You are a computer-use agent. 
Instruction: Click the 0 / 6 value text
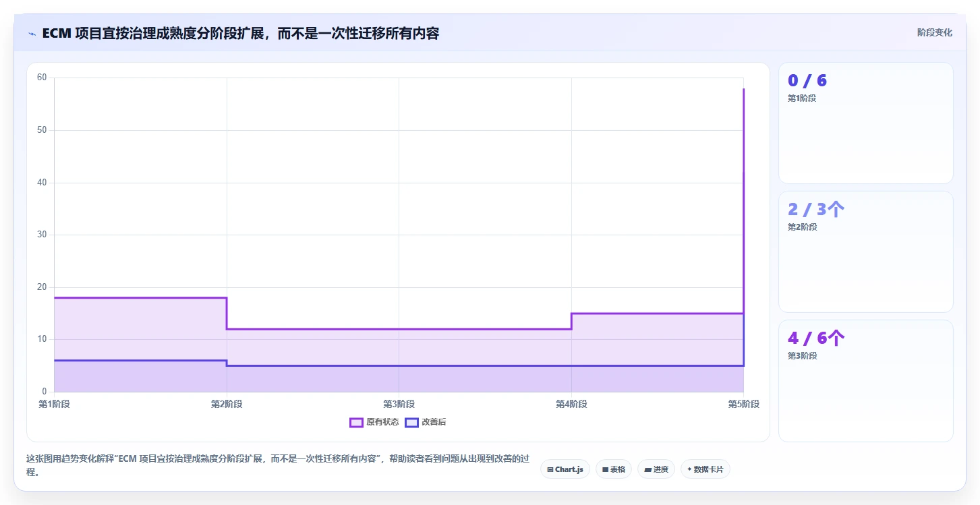pyautogui.click(x=807, y=80)
